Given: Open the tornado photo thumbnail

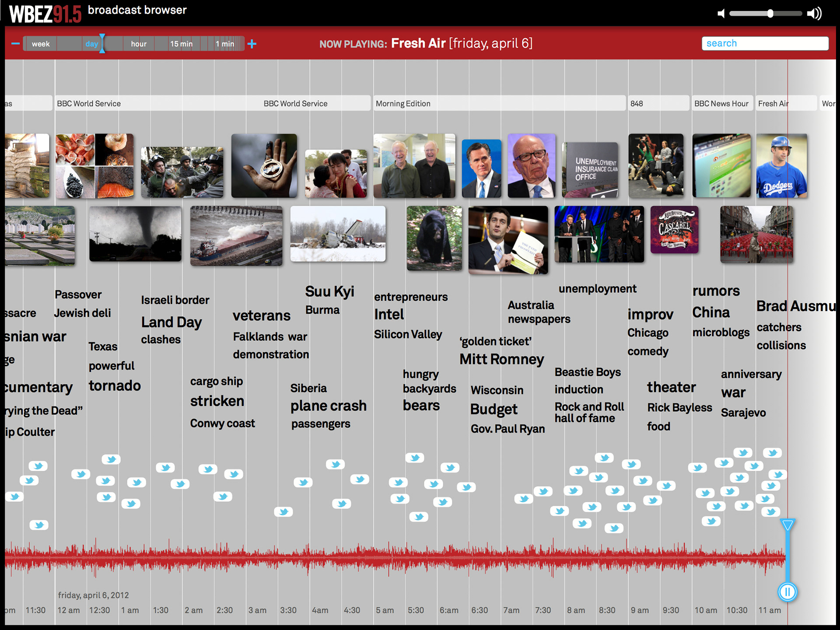Looking at the screenshot, I should click(136, 234).
